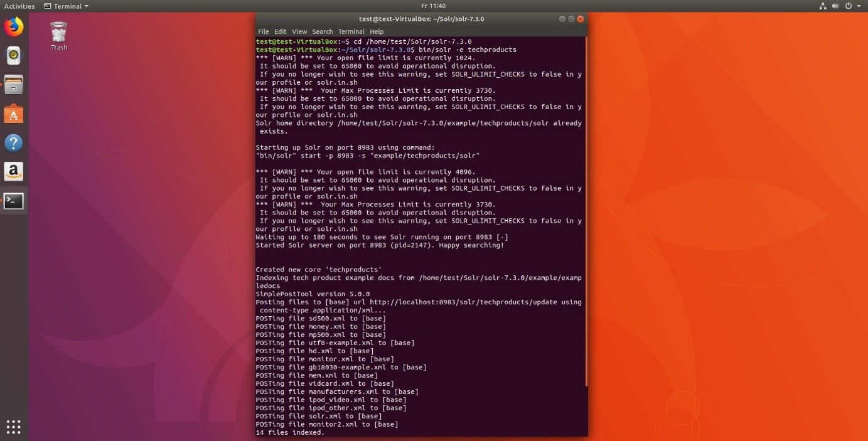Click 'SimplePostTool version 5.0.0' line
Image resolution: width=868 pixels, height=441 pixels.
pyautogui.click(x=313, y=294)
